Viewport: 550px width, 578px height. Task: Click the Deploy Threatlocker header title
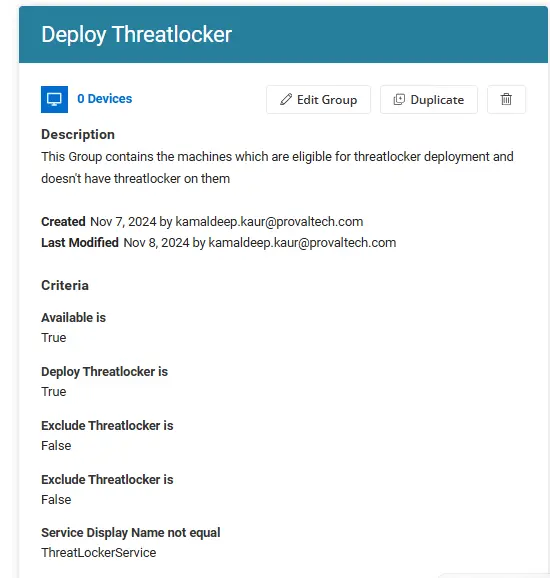point(136,35)
